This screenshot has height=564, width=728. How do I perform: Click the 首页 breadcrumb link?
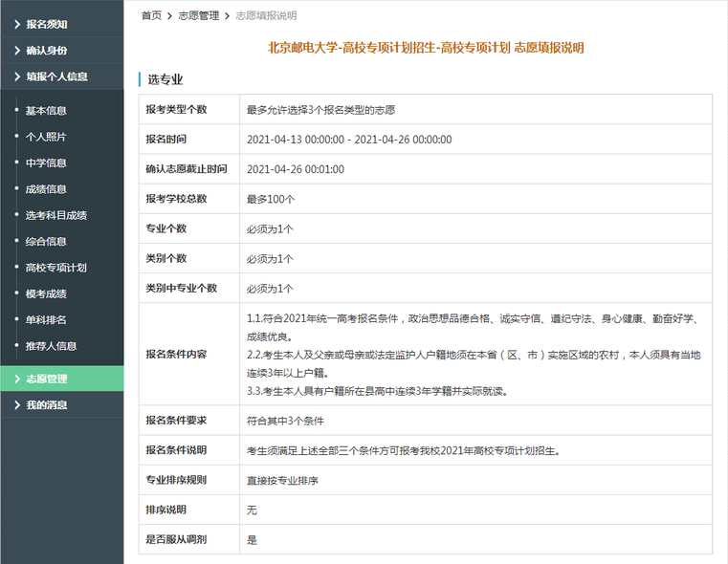point(151,16)
